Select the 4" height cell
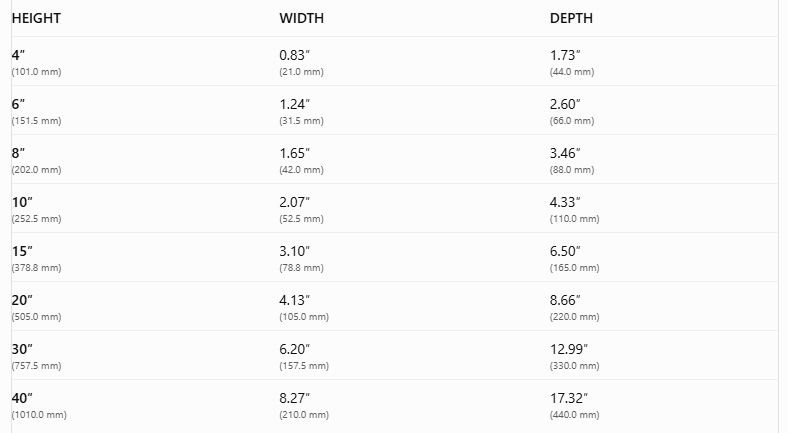The image size is (788, 433). click(18, 55)
